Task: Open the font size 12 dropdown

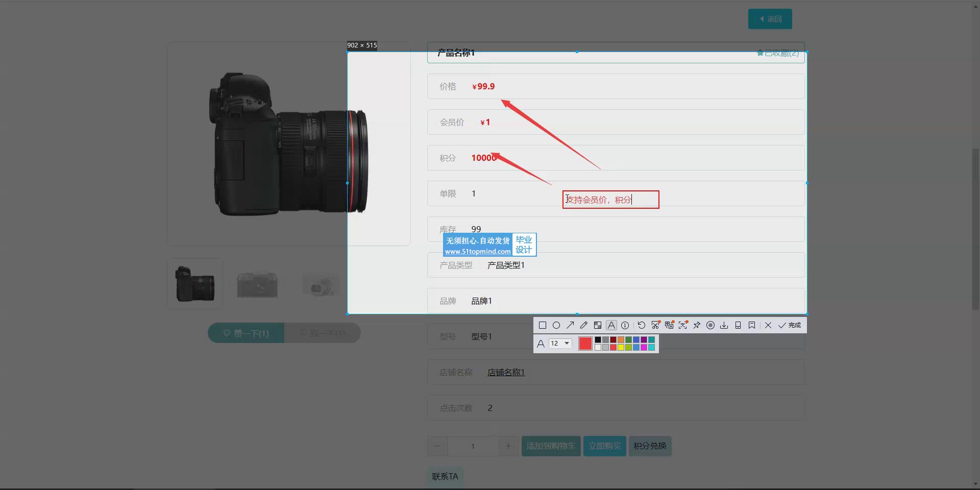Action: point(560,344)
